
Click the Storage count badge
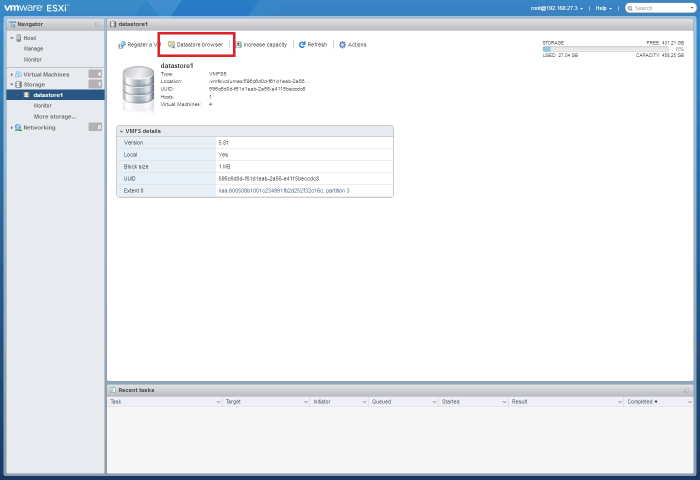click(95, 84)
